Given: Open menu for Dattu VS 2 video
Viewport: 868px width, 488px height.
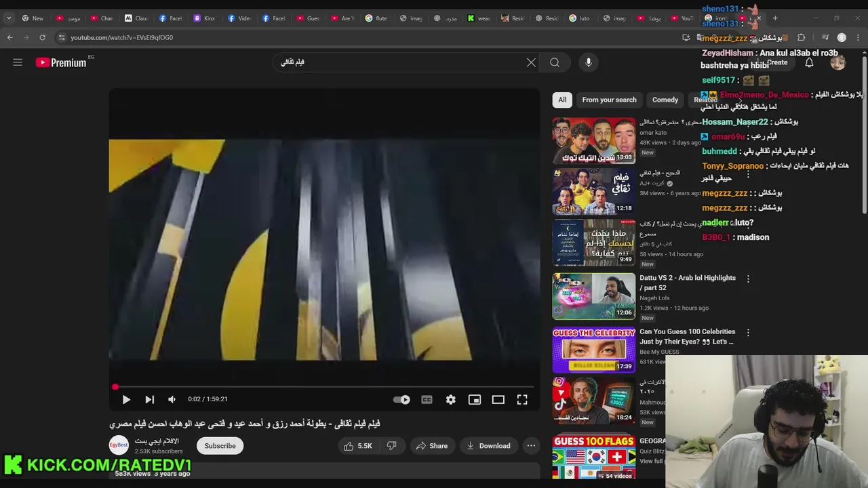Looking at the screenshot, I should pyautogui.click(x=748, y=279).
